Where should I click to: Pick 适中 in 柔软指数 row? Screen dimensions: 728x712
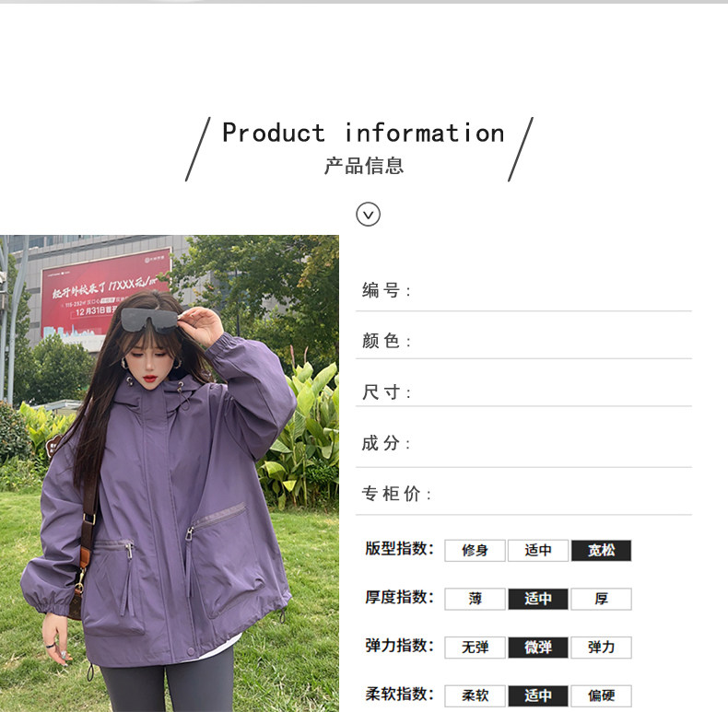click(x=538, y=695)
